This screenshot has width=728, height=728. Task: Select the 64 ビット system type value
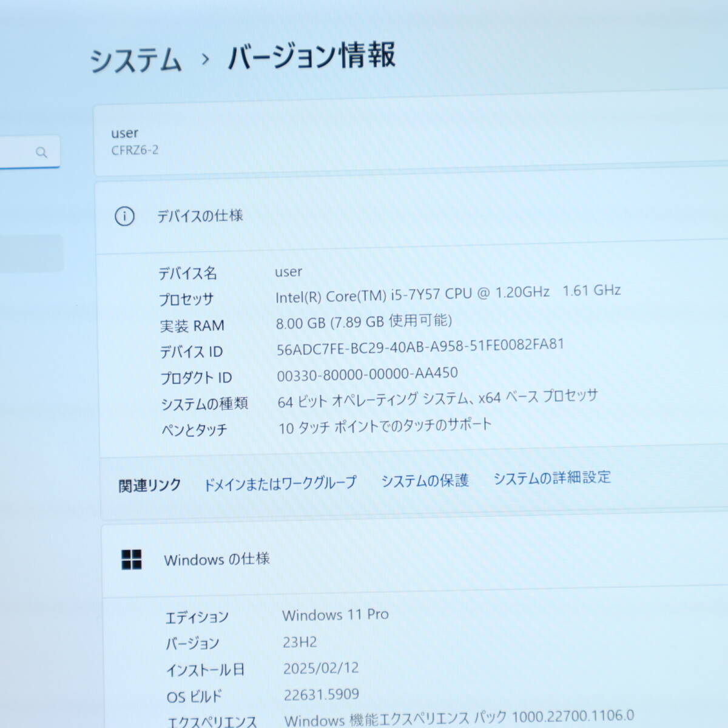coord(438,399)
